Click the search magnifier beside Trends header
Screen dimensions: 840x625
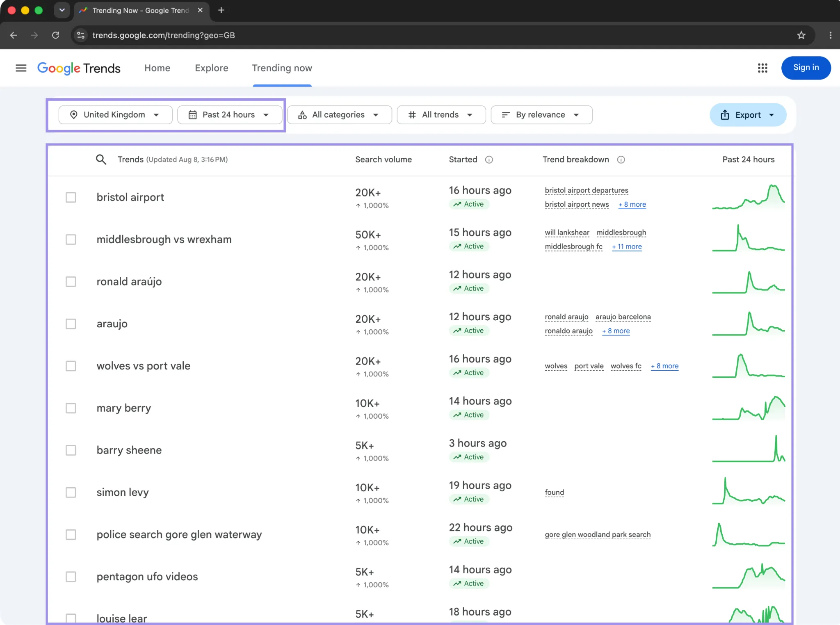(101, 160)
